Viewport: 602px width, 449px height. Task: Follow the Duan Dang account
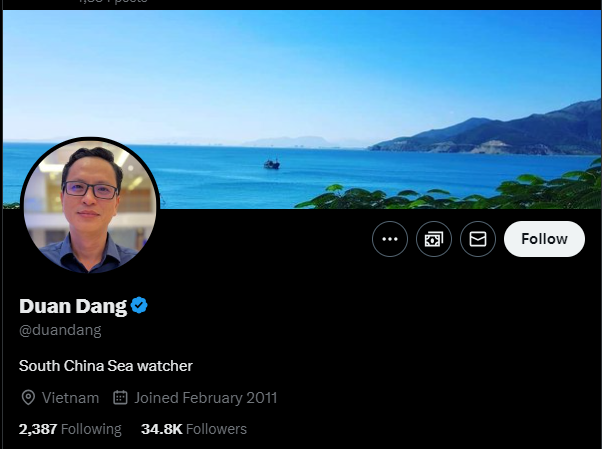(544, 239)
